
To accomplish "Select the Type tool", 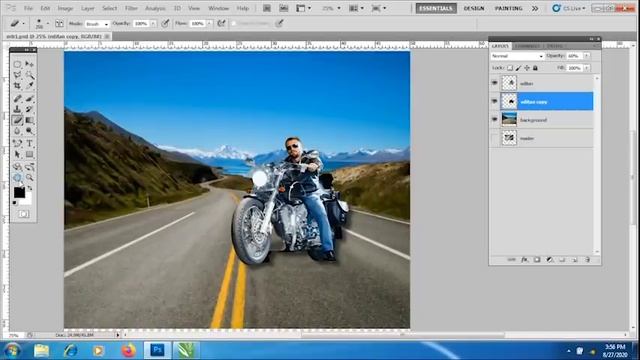I will click(29, 144).
